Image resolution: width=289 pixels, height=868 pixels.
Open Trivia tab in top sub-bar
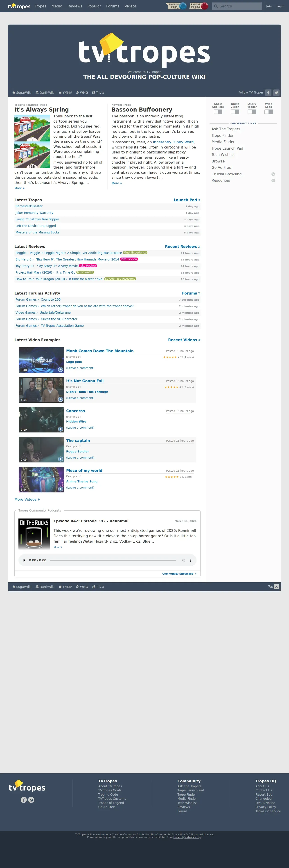point(98,93)
